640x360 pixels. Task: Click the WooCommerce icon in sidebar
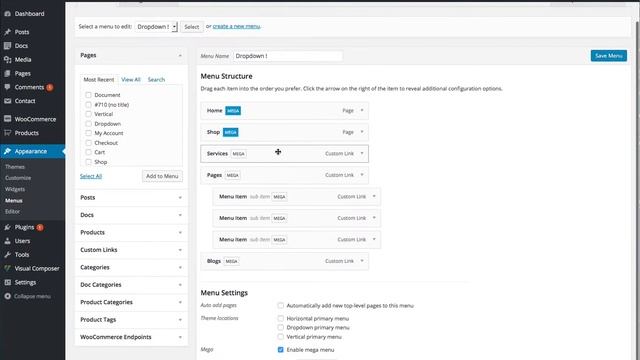pyautogui.click(x=7, y=119)
